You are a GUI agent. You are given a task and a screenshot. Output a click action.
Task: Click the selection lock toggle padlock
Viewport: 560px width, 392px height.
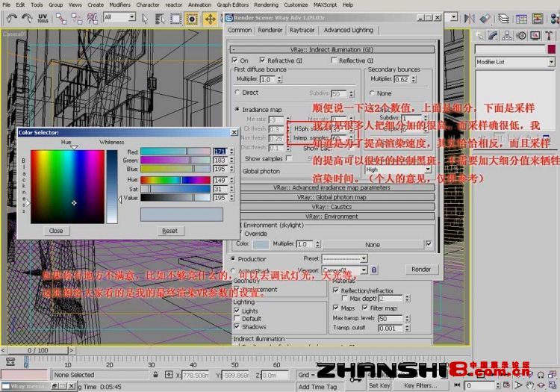(155, 375)
